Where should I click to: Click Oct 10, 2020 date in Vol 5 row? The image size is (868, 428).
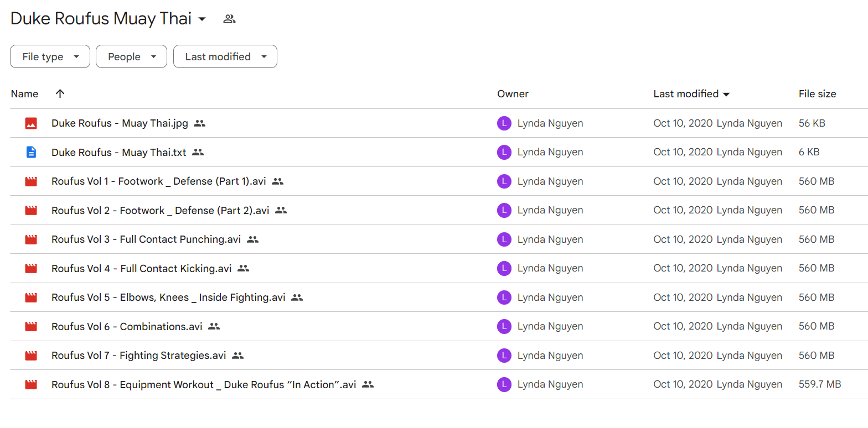pyautogui.click(x=683, y=297)
